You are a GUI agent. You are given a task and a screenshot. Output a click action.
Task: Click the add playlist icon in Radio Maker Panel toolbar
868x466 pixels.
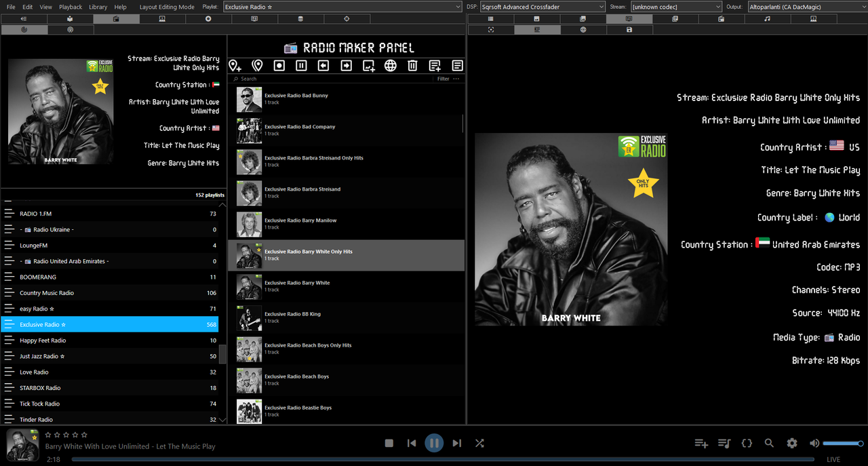click(x=435, y=66)
